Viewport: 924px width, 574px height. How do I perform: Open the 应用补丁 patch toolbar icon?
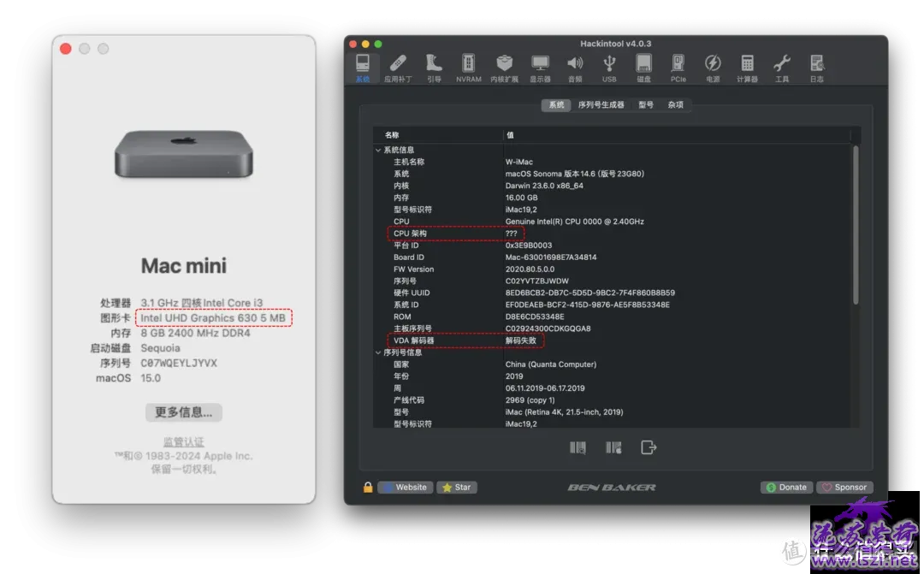click(398, 68)
